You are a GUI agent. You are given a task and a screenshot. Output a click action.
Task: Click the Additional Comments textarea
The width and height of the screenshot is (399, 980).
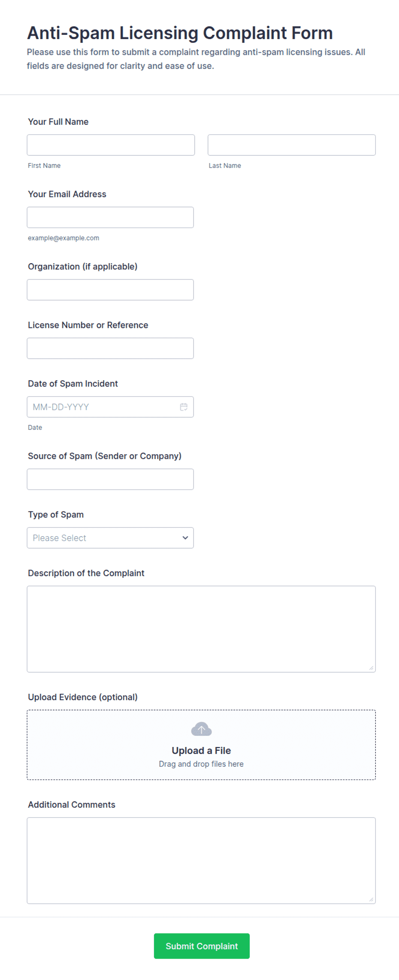pos(201,861)
